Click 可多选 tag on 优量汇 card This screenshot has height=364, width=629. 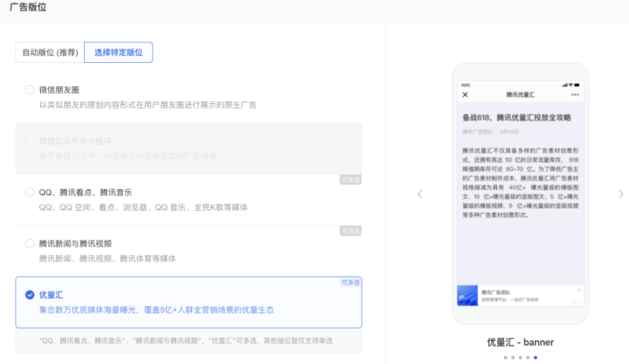[x=351, y=282]
